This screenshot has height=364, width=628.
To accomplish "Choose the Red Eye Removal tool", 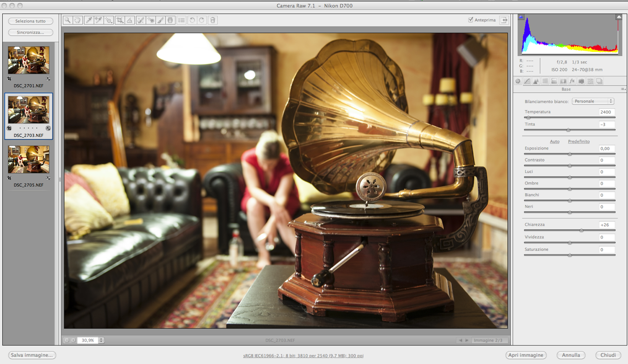I will [x=151, y=20].
